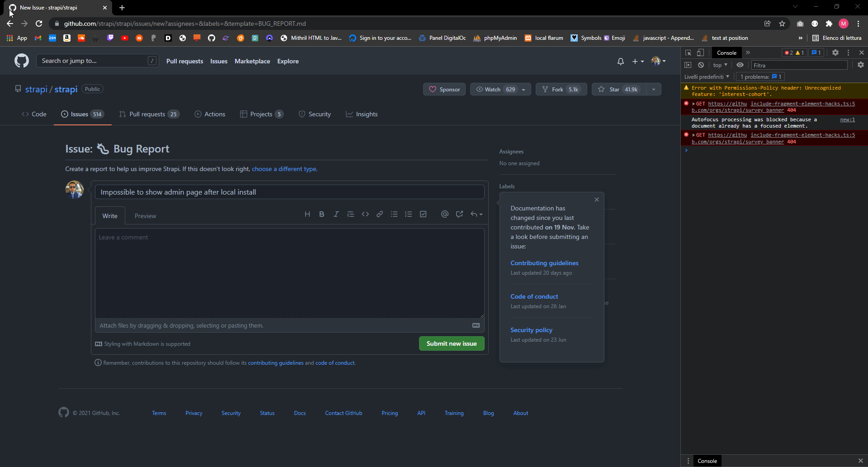Open choose a different type link
The image size is (868, 467).
pyautogui.click(x=284, y=169)
